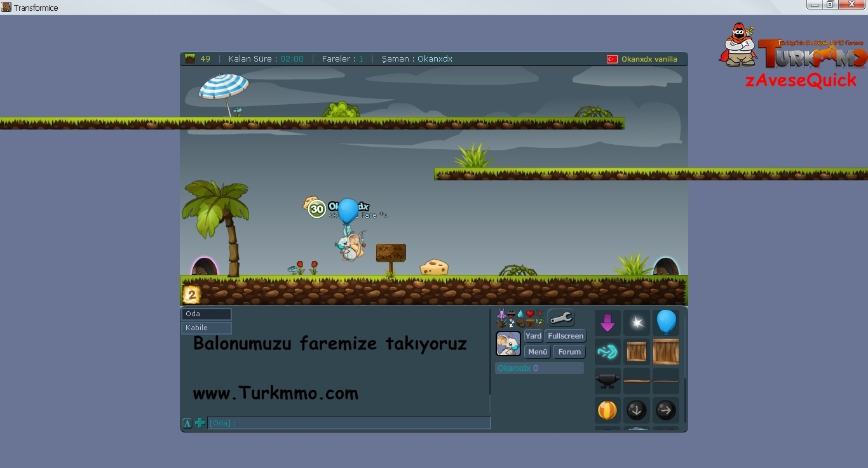Open the mouse avatar profile picture
Image resolution: width=868 pixels, height=468 pixels.
pyautogui.click(x=508, y=344)
